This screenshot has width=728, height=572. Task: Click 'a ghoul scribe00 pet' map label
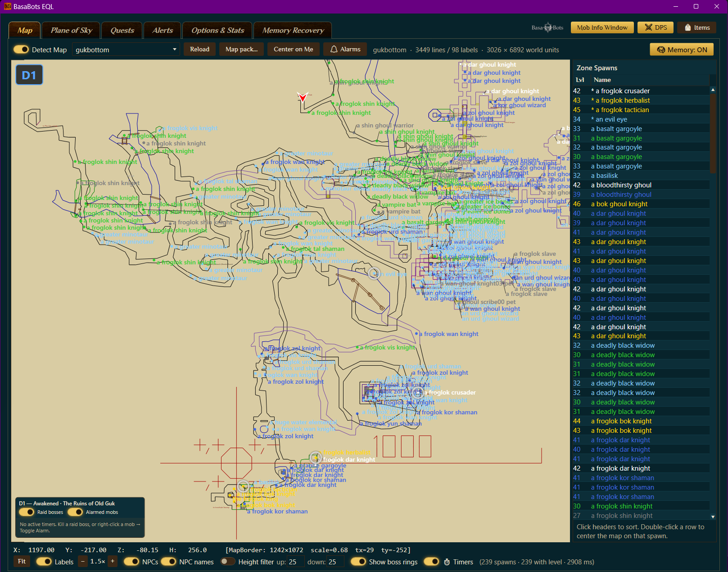[x=486, y=302]
